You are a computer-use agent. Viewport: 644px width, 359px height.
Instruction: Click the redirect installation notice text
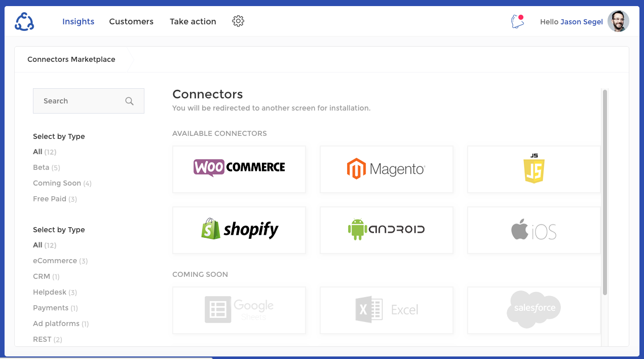(x=272, y=108)
